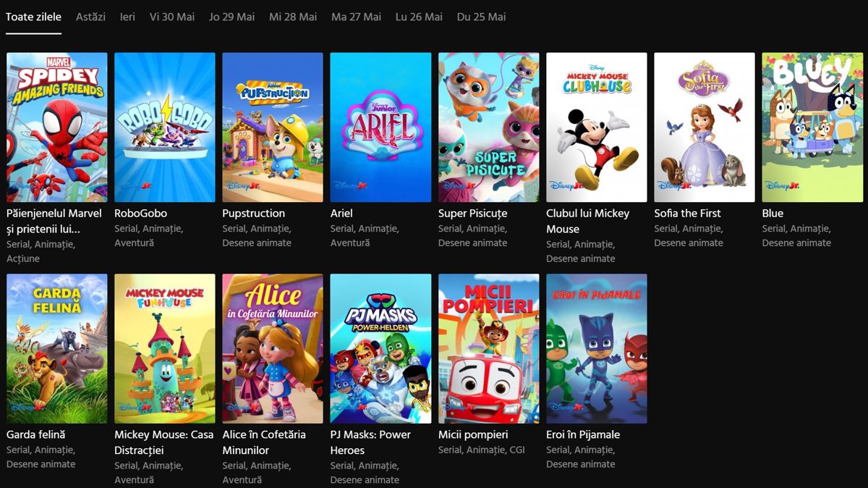Open the Sofia the First poster
Screen dimensions: 868x488
[705, 127]
